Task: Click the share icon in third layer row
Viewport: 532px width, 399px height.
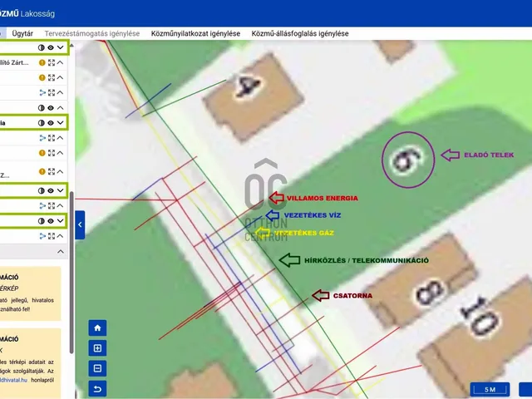Action: [42, 92]
